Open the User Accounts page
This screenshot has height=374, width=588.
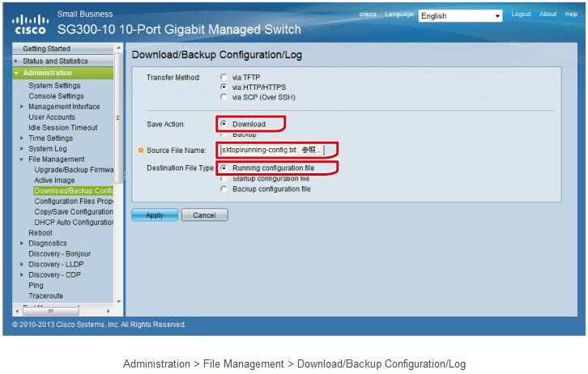[52, 117]
